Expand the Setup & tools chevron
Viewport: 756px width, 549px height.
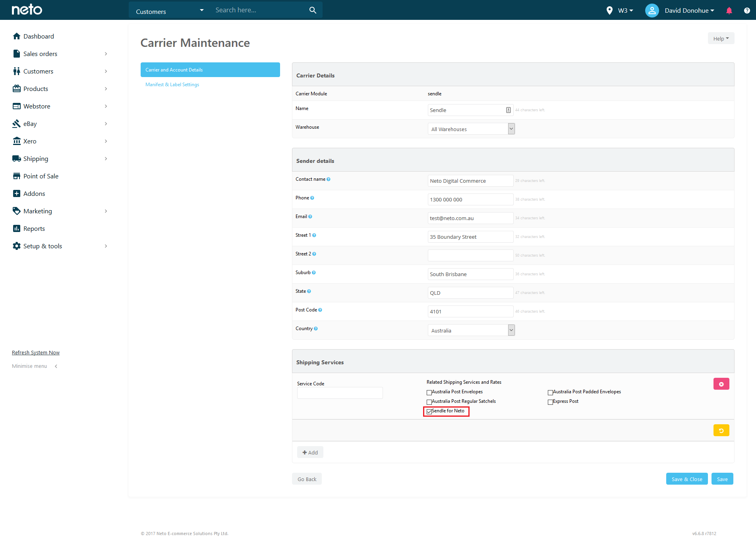pyautogui.click(x=106, y=246)
